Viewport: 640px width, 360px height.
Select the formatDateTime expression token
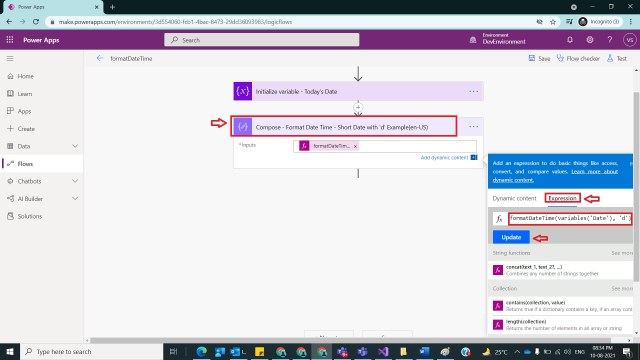328,146
